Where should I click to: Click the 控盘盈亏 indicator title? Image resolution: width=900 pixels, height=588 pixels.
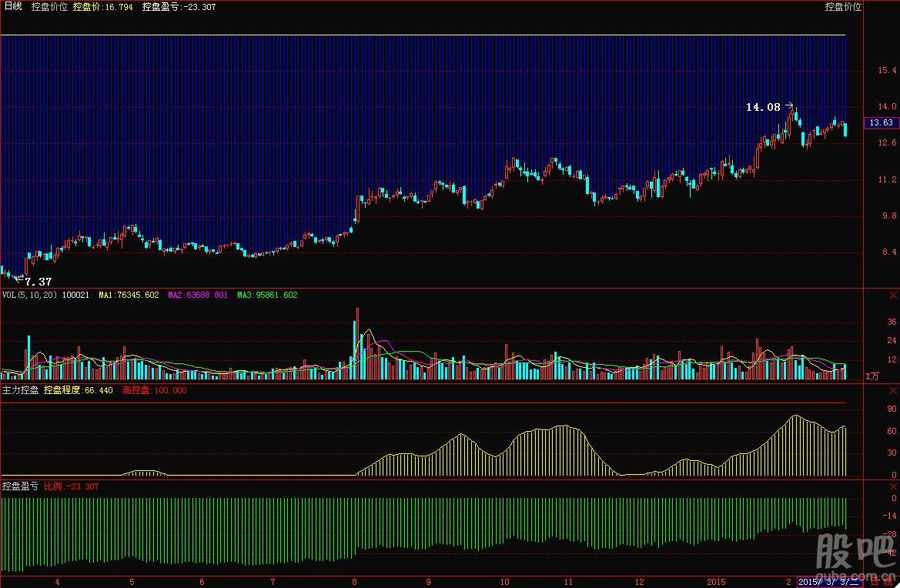(20, 486)
